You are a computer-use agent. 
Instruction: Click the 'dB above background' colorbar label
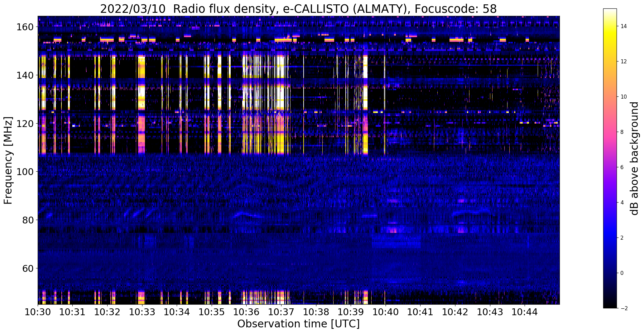[634, 158]
